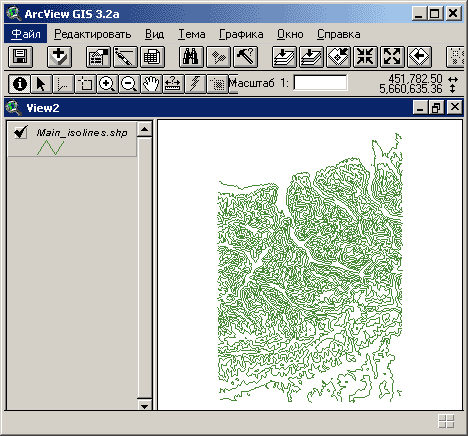Click the binoculars Find icon
Image resolution: width=468 pixels, height=436 pixels.
(x=191, y=56)
